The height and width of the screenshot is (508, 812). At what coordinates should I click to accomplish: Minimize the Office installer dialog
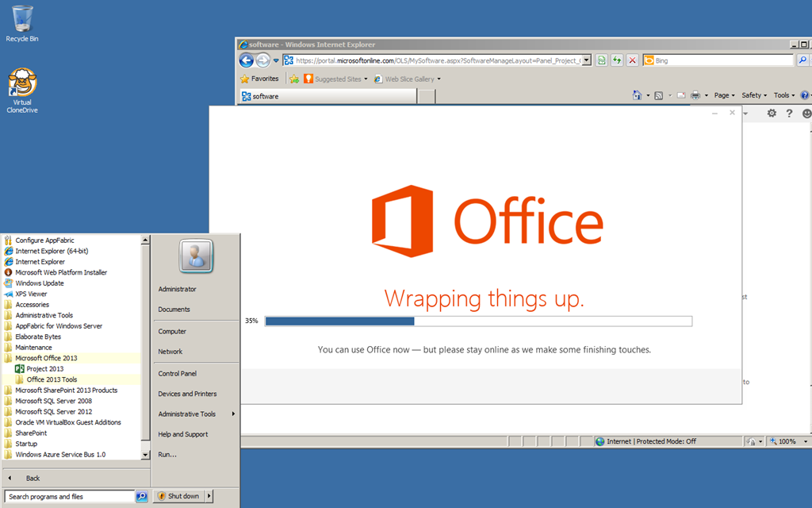coord(714,113)
